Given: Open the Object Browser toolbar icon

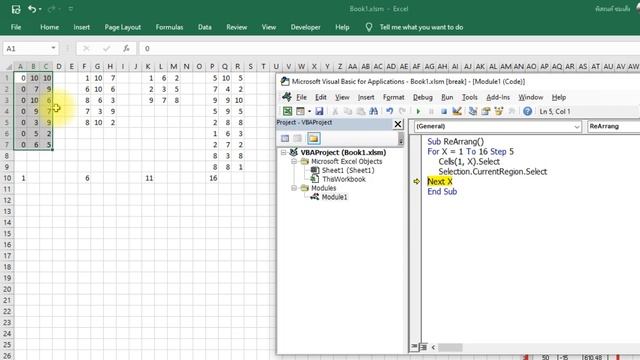Looking at the screenshot, I should pyautogui.click(x=498, y=111).
